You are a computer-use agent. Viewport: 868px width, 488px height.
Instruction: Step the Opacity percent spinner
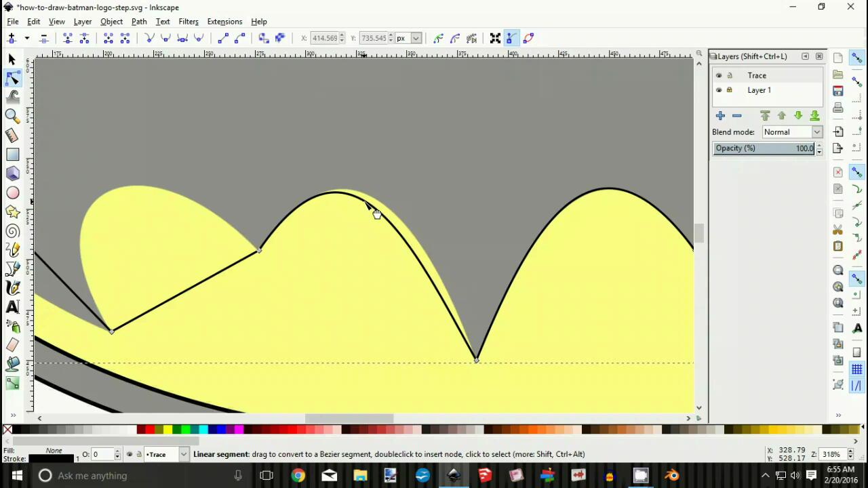click(x=819, y=148)
